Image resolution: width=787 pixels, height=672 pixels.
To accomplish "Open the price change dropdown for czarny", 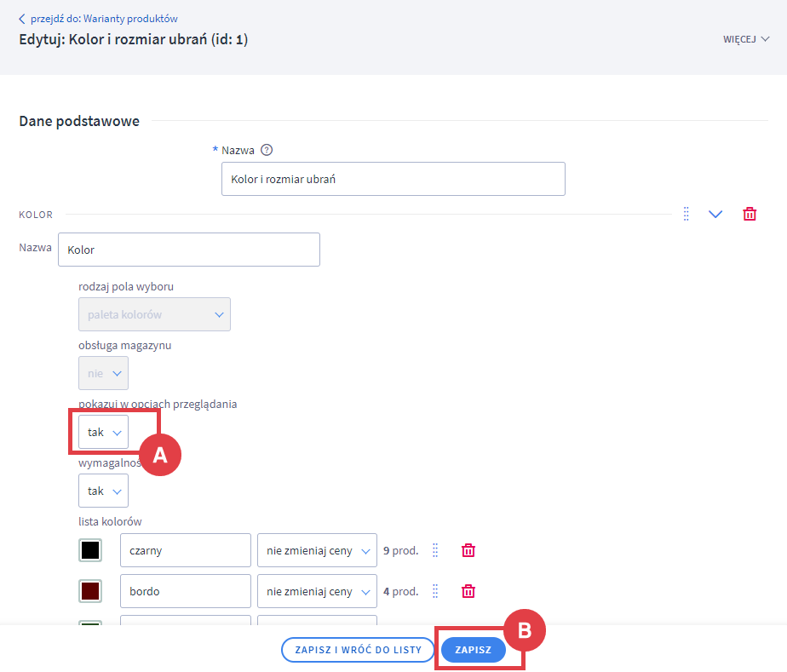I will (317, 550).
